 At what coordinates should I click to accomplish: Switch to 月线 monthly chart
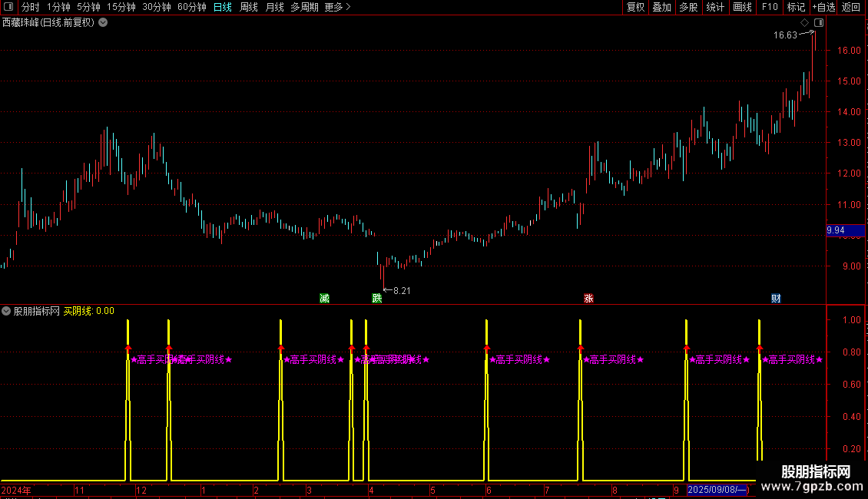(x=274, y=7)
